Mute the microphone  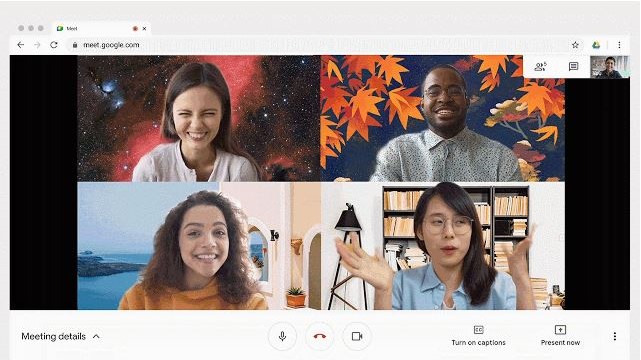point(282,336)
